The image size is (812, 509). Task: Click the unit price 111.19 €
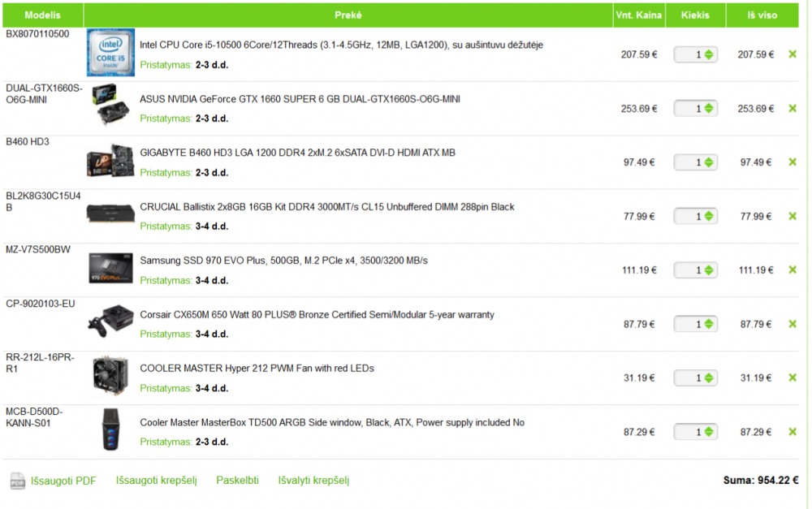pos(639,270)
